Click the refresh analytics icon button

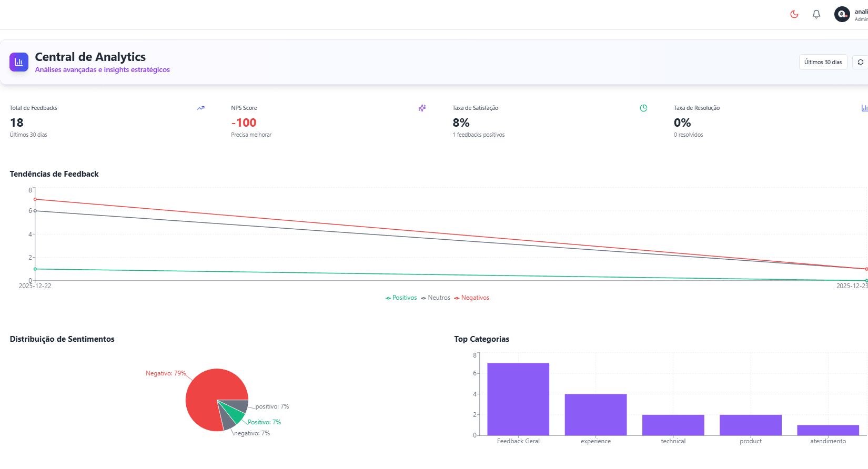[x=861, y=62]
